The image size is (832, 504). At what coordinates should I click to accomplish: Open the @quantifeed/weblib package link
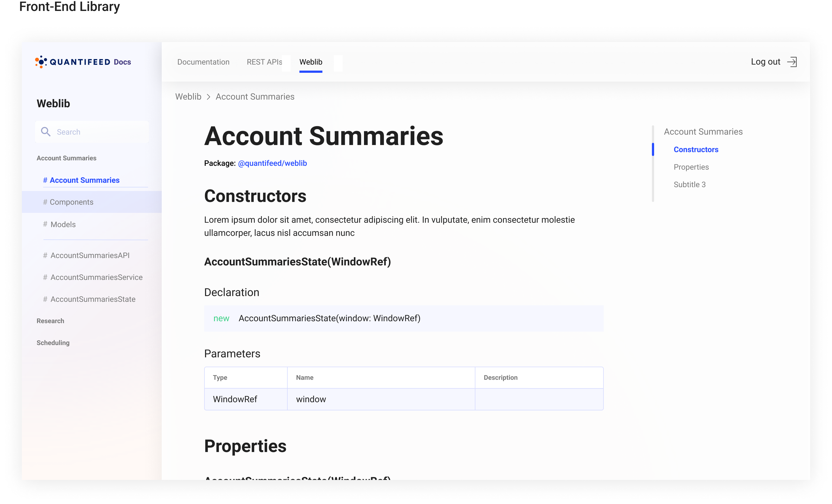point(272,163)
